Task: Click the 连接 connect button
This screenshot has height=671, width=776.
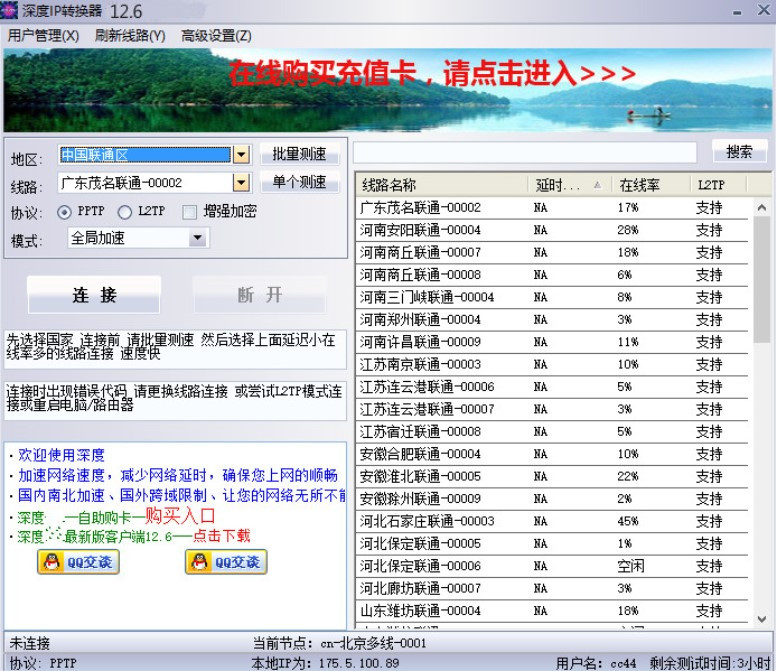Action: click(94, 295)
